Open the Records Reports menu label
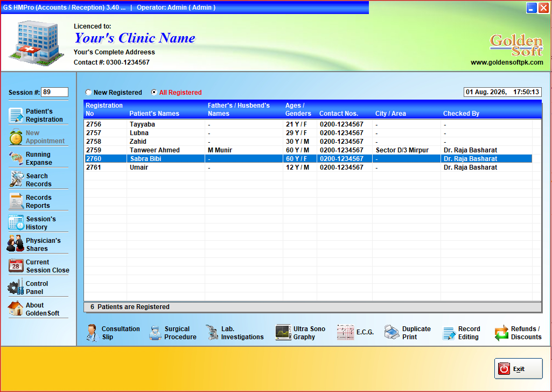Viewport: 552px width, 392px height. pyautogui.click(x=38, y=201)
